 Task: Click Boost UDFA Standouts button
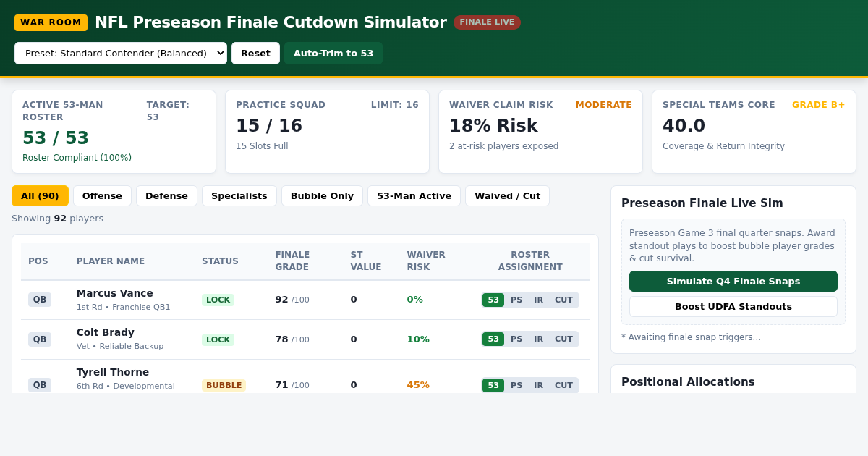pos(733,306)
